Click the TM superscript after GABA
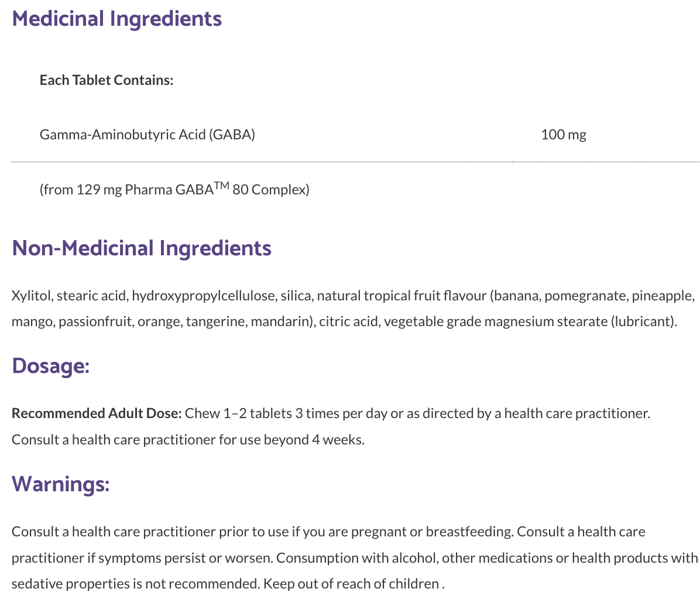 pos(222,186)
